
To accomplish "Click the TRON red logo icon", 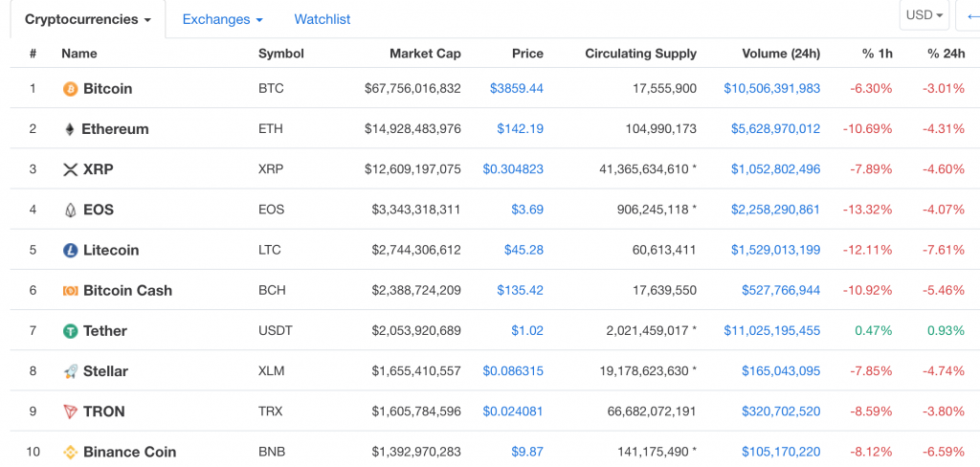I will click(x=70, y=411).
